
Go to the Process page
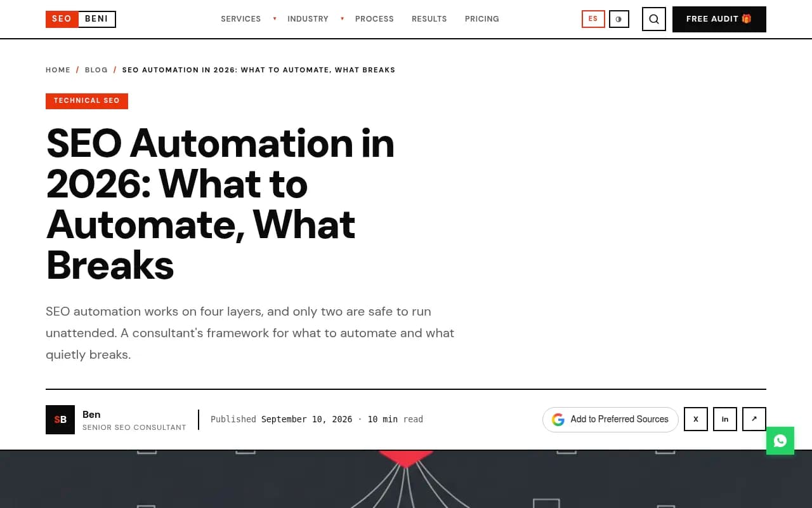(x=374, y=19)
